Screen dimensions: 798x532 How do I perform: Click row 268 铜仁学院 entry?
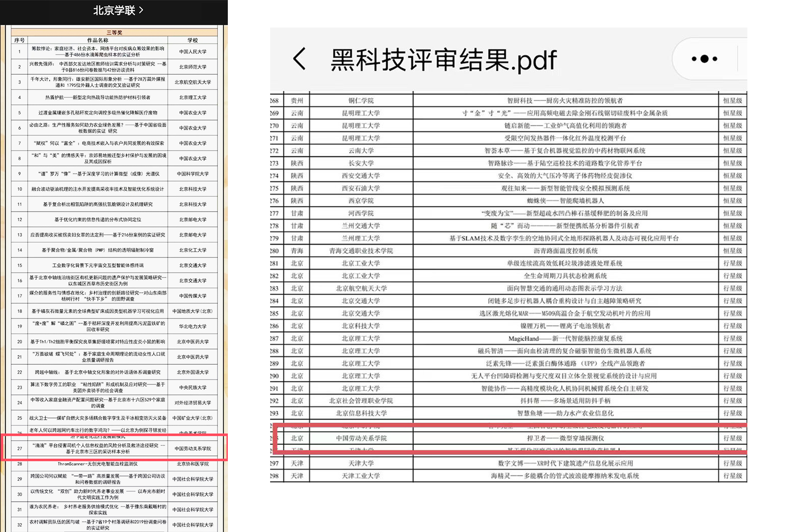tap(361, 101)
